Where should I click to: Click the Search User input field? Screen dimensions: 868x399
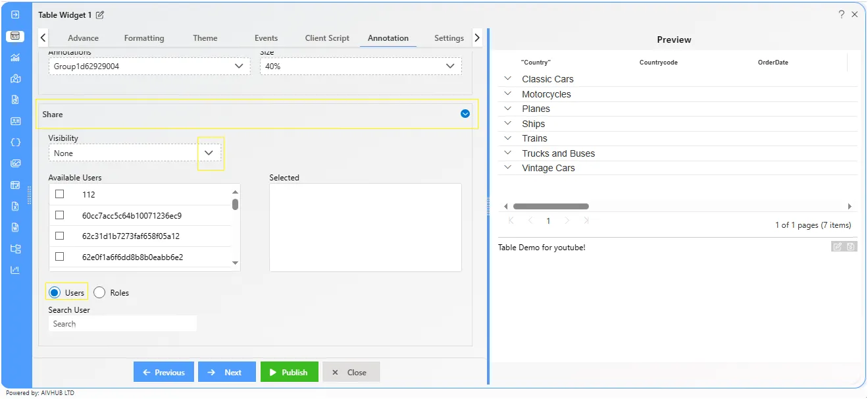click(x=122, y=323)
